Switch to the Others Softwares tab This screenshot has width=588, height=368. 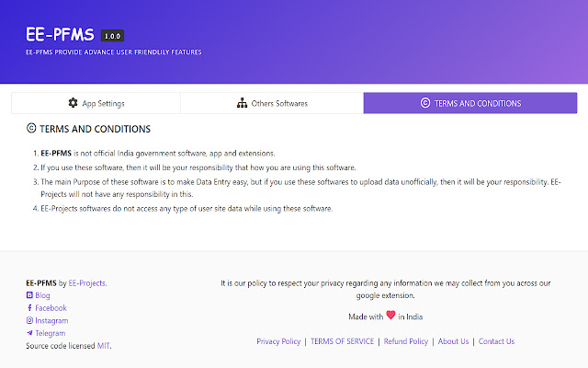(x=272, y=103)
